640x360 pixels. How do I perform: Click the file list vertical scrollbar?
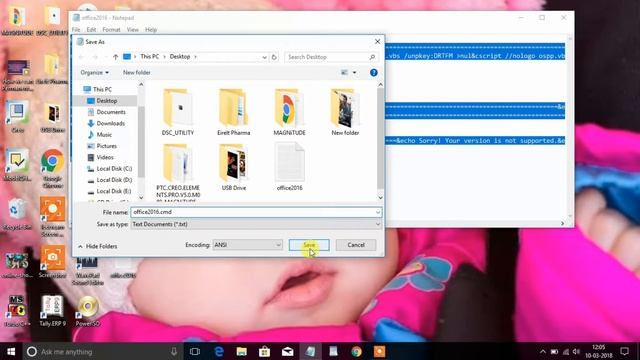pyautogui.click(x=380, y=141)
